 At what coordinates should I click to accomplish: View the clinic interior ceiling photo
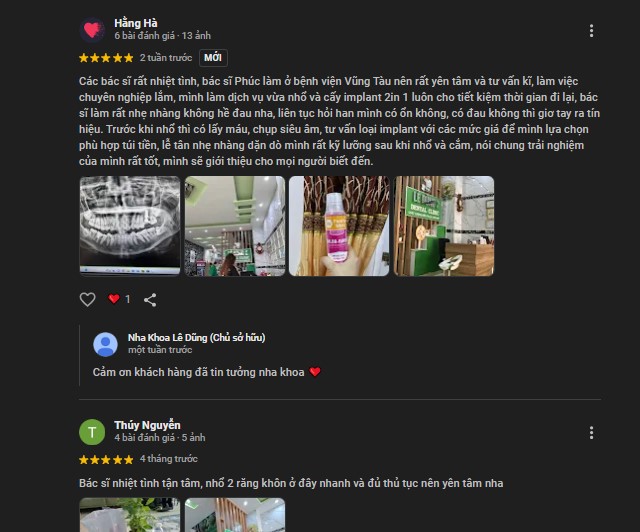[235, 226]
